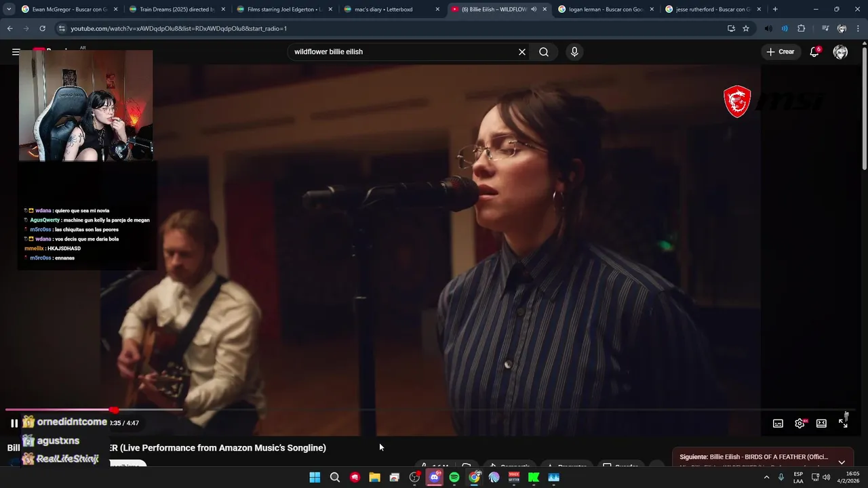Viewport: 868px width, 488px height.
Task: Click the speaker volume extension icon
Action: click(x=768, y=28)
